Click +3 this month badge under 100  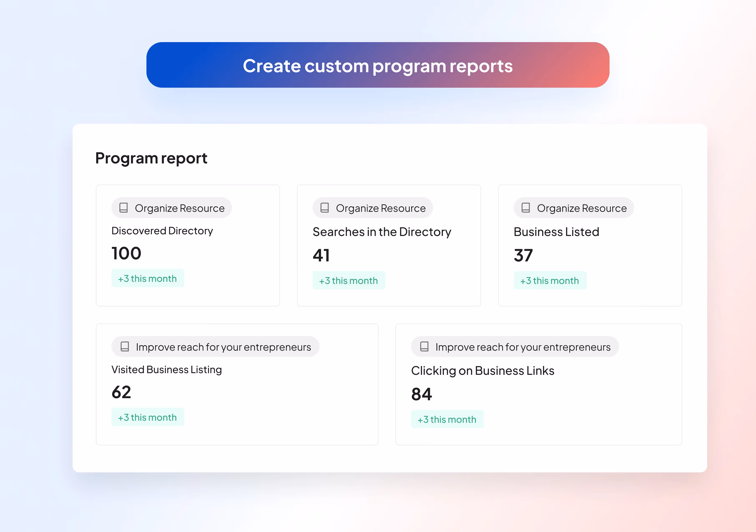[x=147, y=278]
